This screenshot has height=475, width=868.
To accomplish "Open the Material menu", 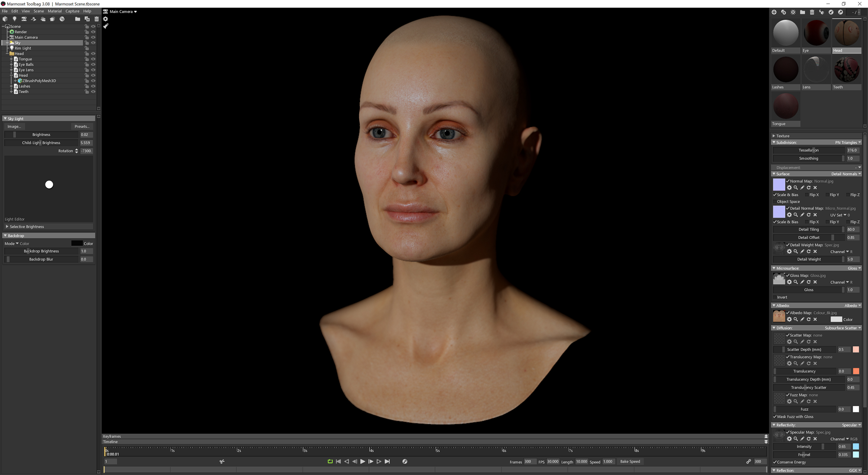I will coord(55,11).
